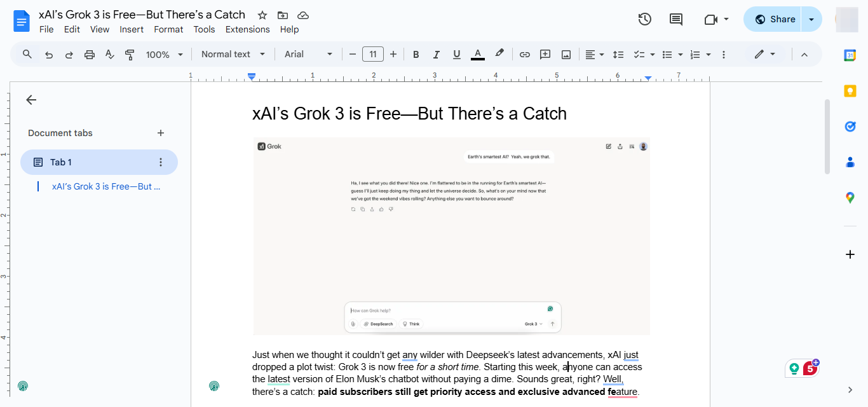Toggle bold formatting

tap(416, 55)
